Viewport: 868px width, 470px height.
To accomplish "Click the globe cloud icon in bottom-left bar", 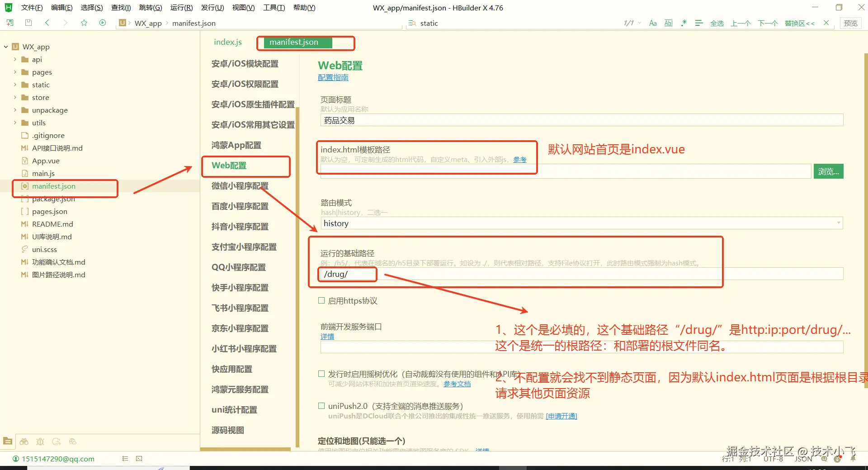I will [x=72, y=441].
